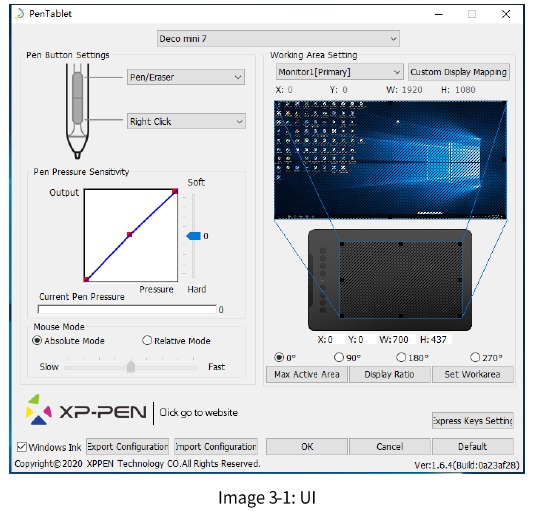Click the Cancel button
This screenshot has width=546, height=516.
coord(390,446)
